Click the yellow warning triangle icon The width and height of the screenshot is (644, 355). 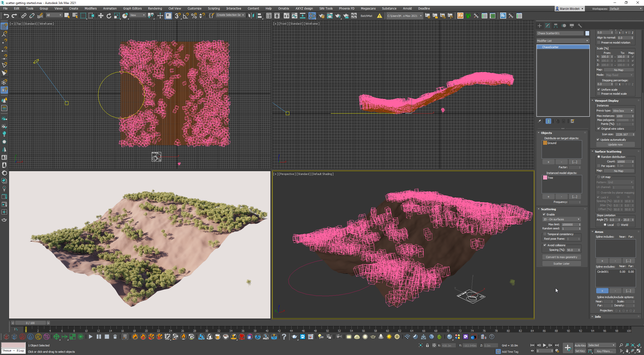[379, 16]
